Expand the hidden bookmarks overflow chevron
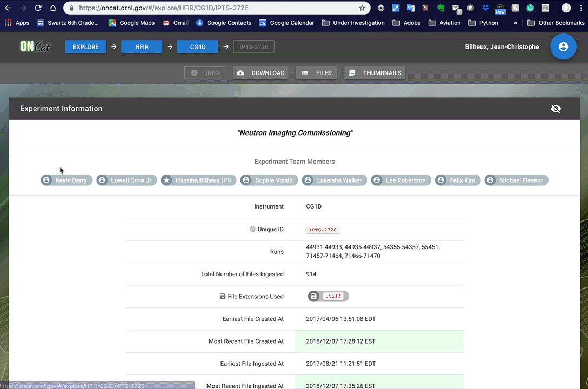The width and height of the screenshot is (588, 389). 516,23
